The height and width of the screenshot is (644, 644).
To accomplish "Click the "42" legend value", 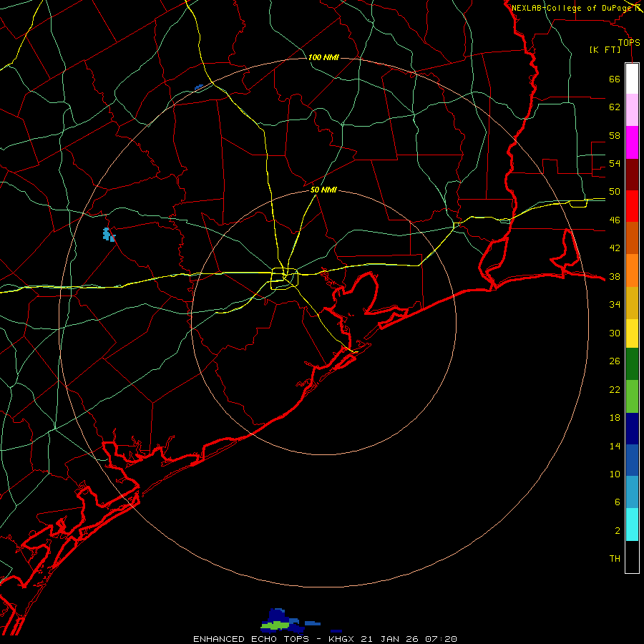I will click(x=615, y=248).
